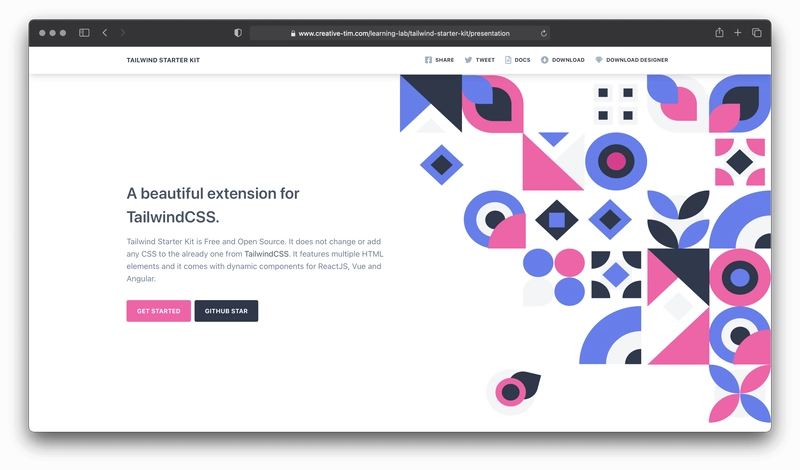Click the browser forward arrow
The height and width of the screenshot is (470, 800).
coord(122,33)
